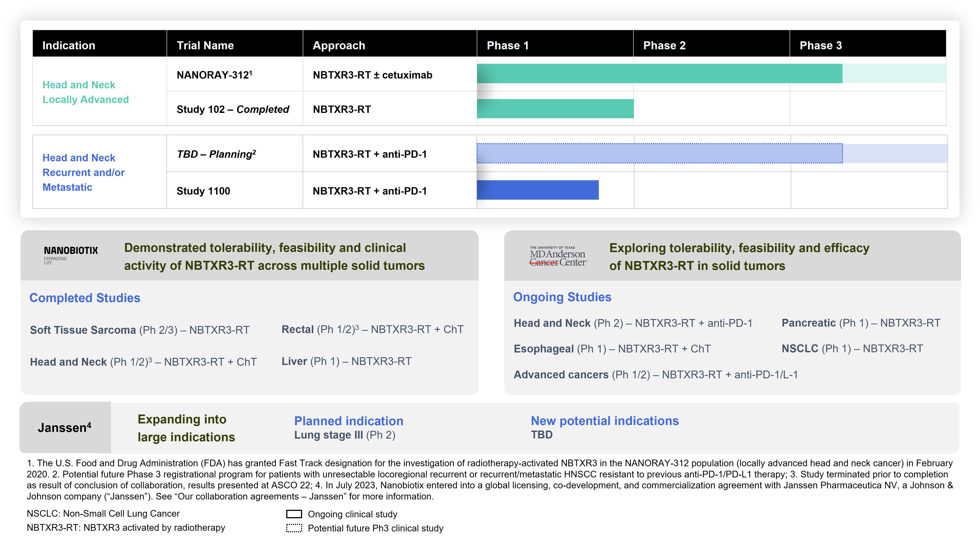Click the Nanobiotix logo

click(71, 255)
